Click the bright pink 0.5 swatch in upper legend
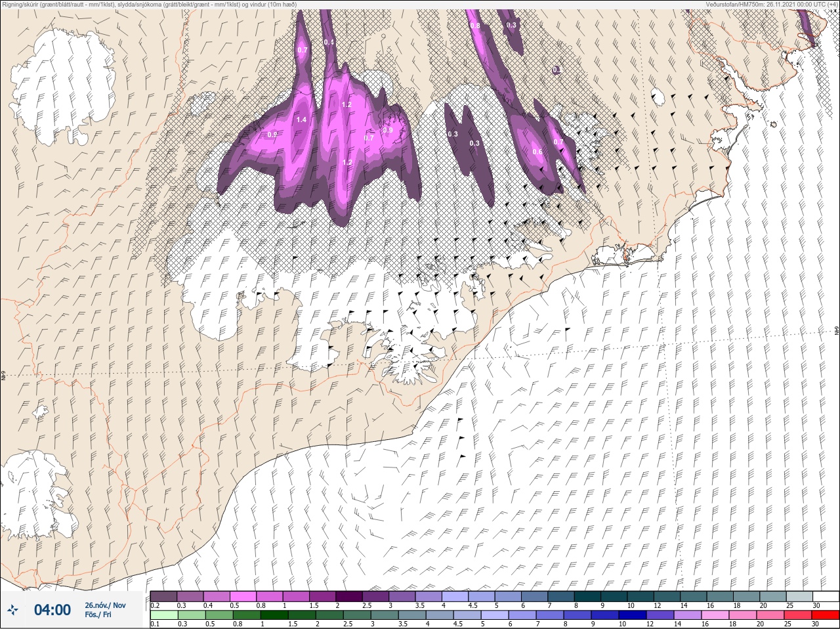The width and height of the screenshot is (840, 629). tap(243, 596)
